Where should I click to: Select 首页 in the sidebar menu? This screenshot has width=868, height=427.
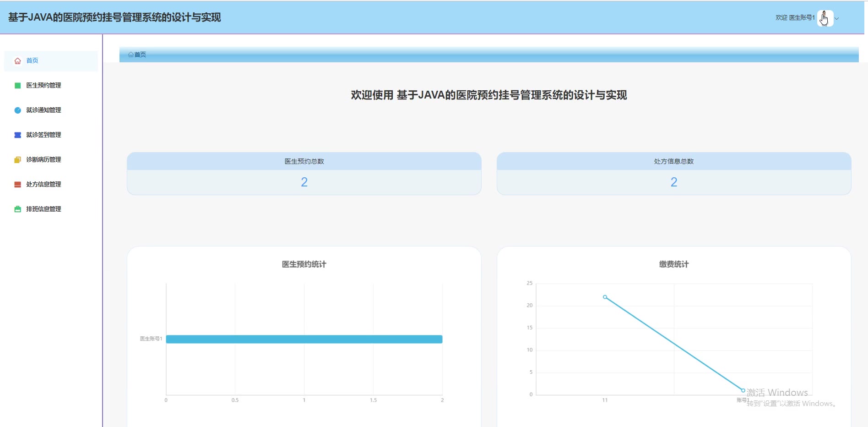tap(32, 61)
